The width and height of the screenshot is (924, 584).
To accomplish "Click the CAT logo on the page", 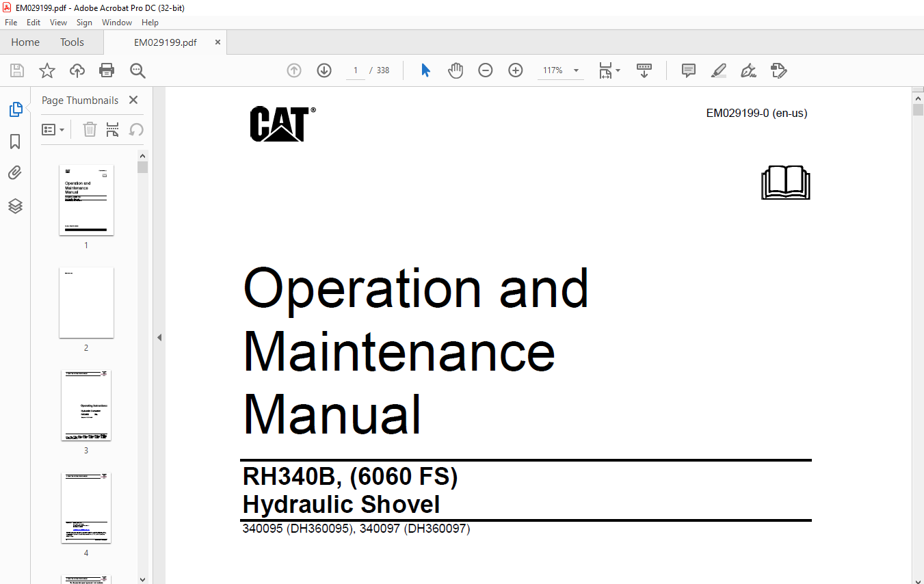I will pyautogui.click(x=282, y=124).
